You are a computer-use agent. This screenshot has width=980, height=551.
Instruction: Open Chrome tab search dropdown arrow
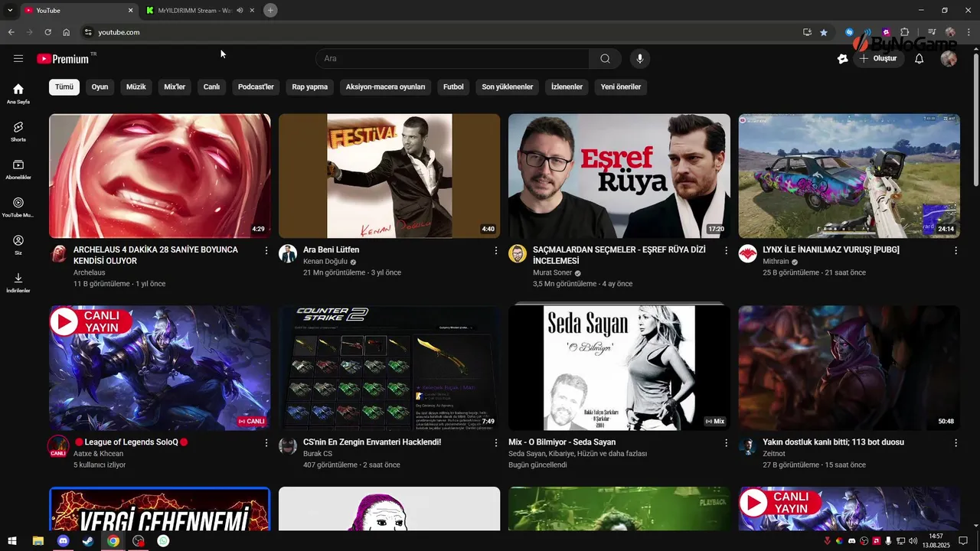10,10
